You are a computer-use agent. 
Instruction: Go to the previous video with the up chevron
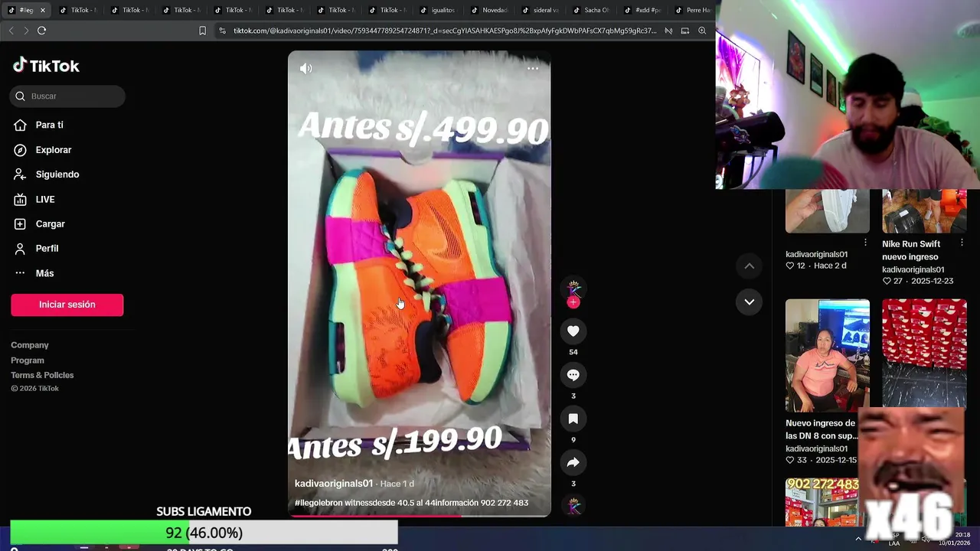click(750, 266)
